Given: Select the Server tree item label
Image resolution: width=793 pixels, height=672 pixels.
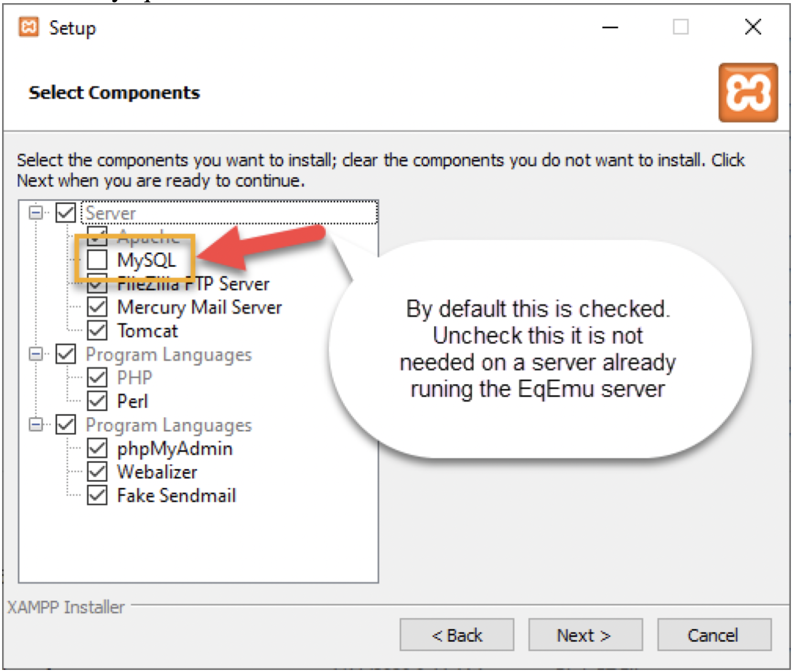Looking at the screenshot, I should (x=111, y=213).
